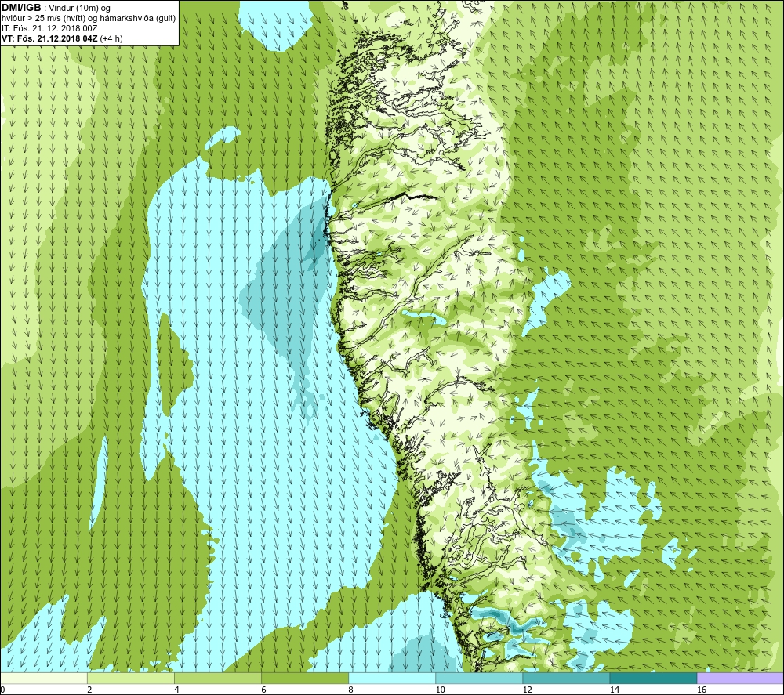Click the dark teal 14–16 m/s legend swatch
The image size is (784, 695).
[x=653, y=679]
